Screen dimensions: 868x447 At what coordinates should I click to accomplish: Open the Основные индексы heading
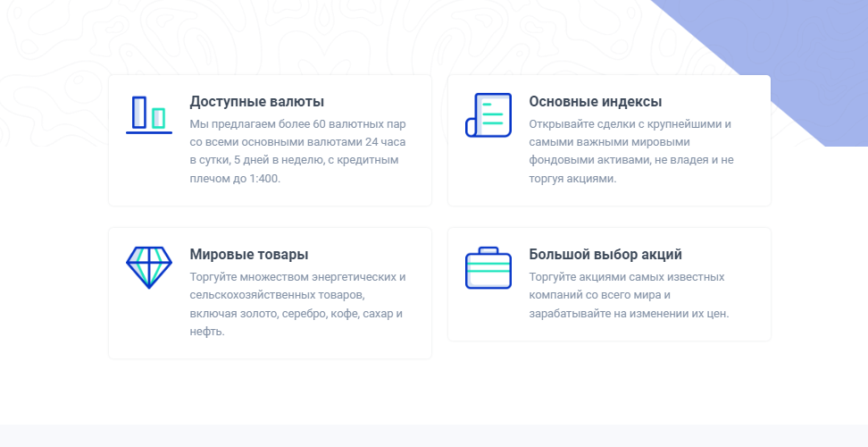(595, 102)
